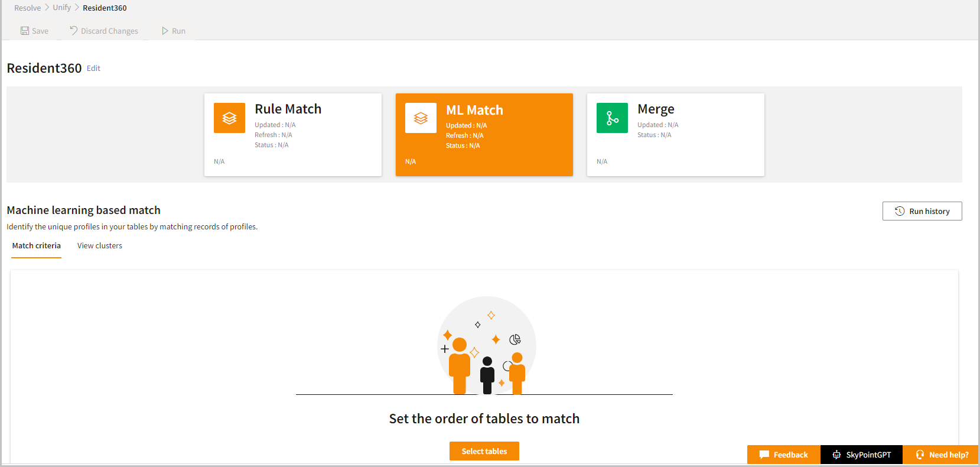Switch to the View clusters tab
This screenshot has height=467, width=980.
click(100, 246)
